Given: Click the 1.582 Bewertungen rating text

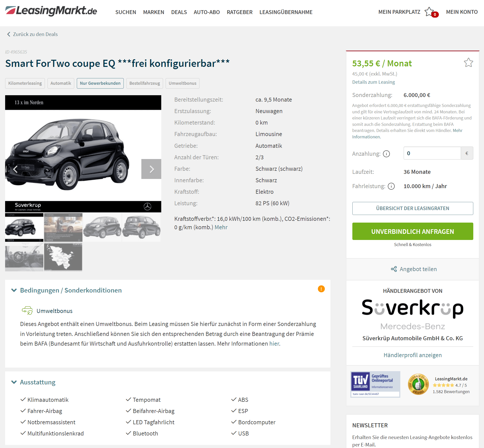Looking at the screenshot, I should tap(451, 392).
